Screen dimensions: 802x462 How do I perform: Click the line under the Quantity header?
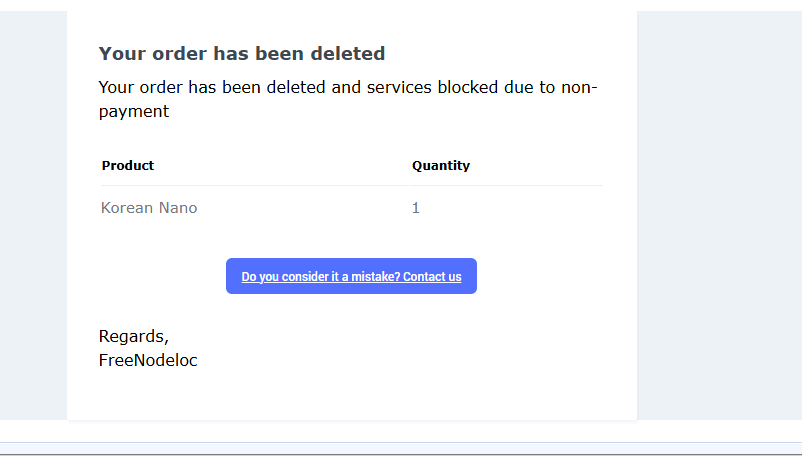507,185
